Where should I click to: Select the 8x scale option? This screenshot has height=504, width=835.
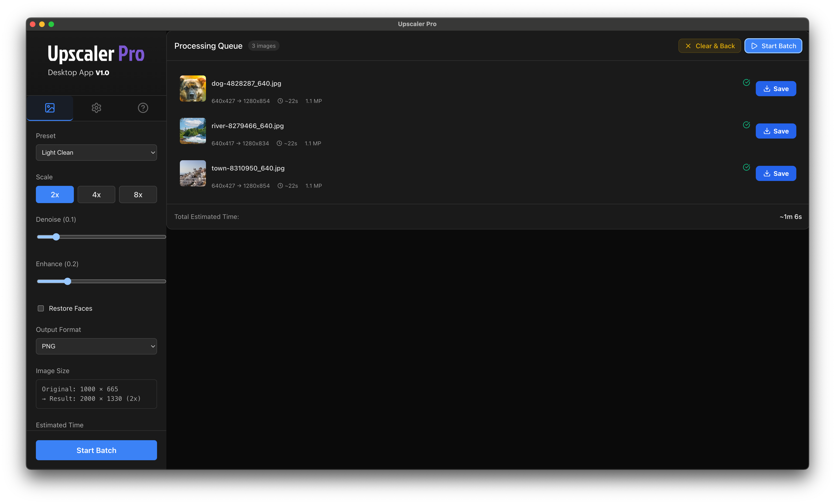(138, 194)
